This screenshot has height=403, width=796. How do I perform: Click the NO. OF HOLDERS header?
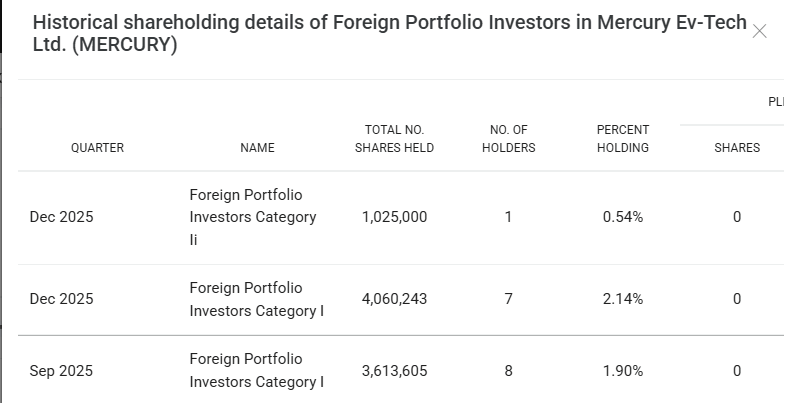click(508, 139)
